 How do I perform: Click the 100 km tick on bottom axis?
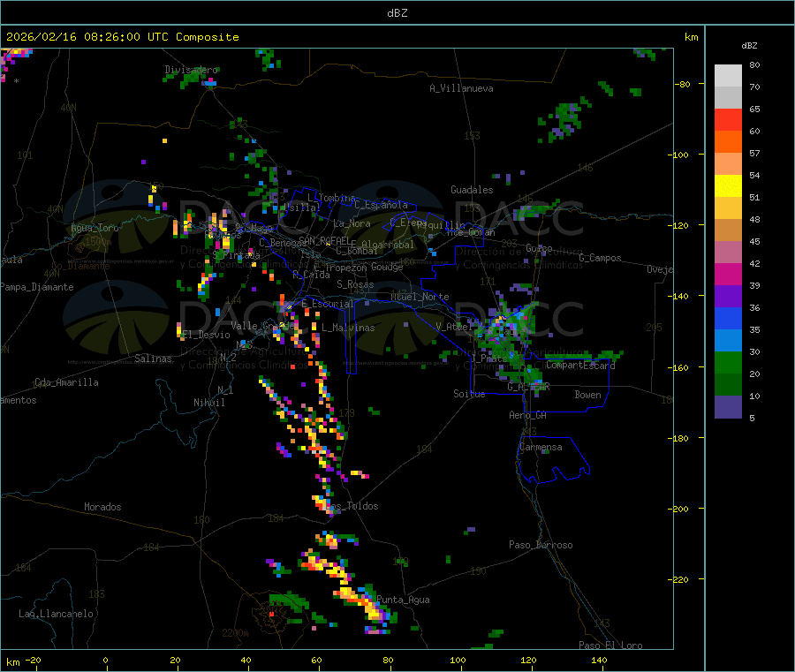[458, 660]
